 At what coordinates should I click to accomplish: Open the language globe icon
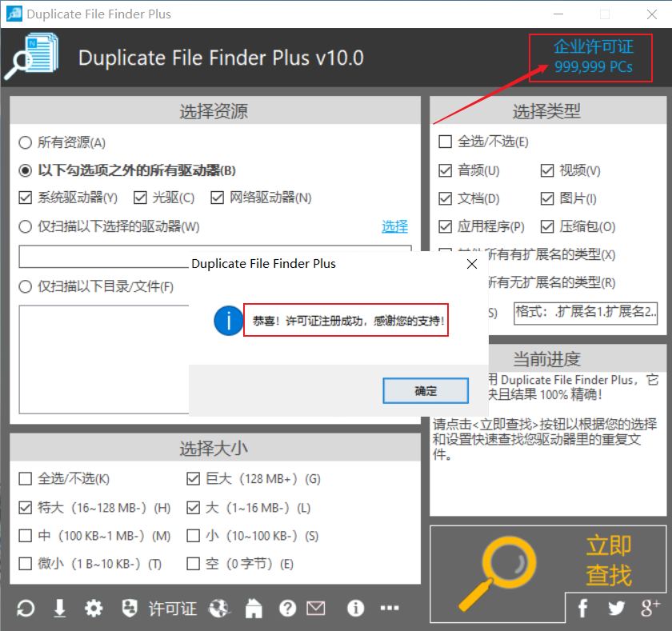[x=219, y=609]
